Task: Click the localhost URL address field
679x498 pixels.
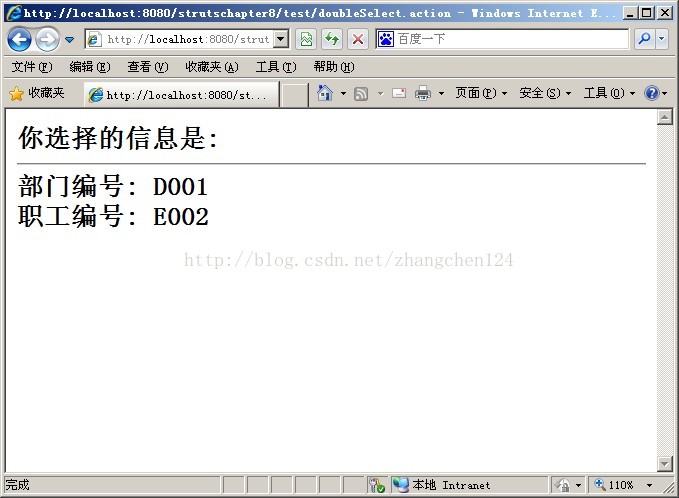Action: tap(180, 39)
